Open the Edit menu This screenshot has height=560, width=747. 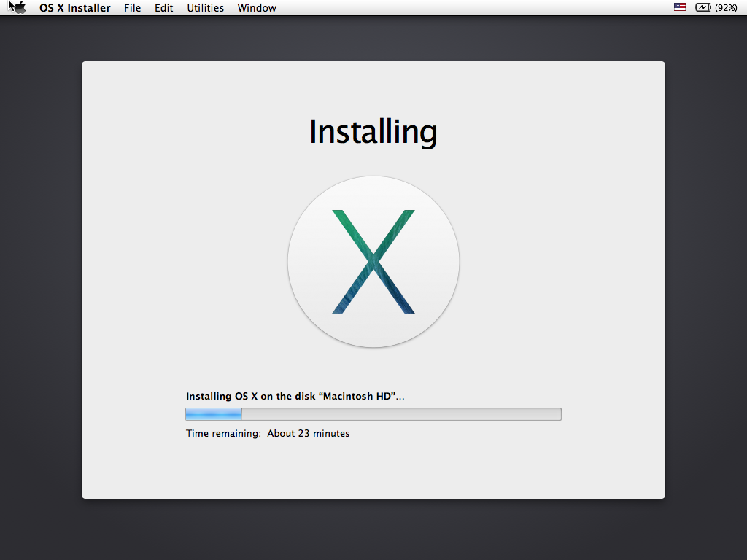coord(164,8)
